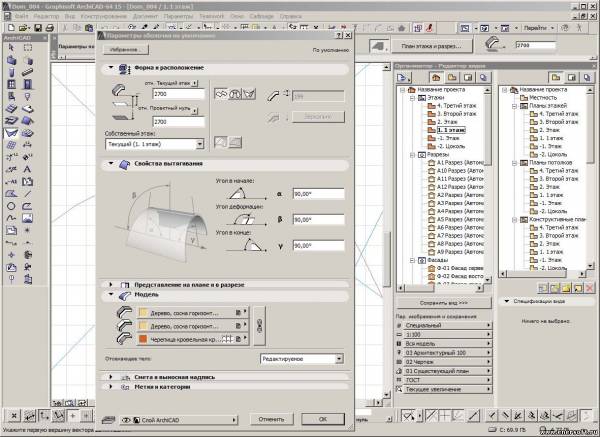The width and height of the screenshot is (600, 437).
Task: Select the Window tool in toolbox
Action: click(x=11, y=84)
